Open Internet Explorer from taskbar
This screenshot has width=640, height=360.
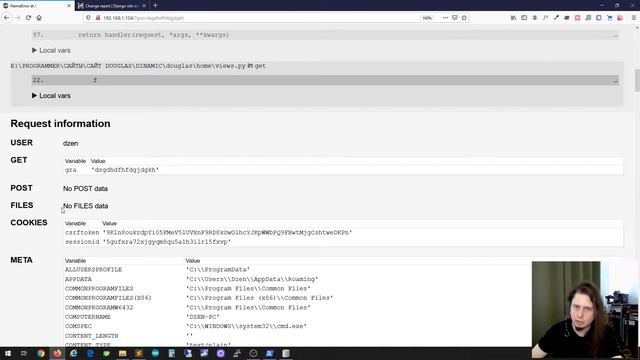(73, 353)
